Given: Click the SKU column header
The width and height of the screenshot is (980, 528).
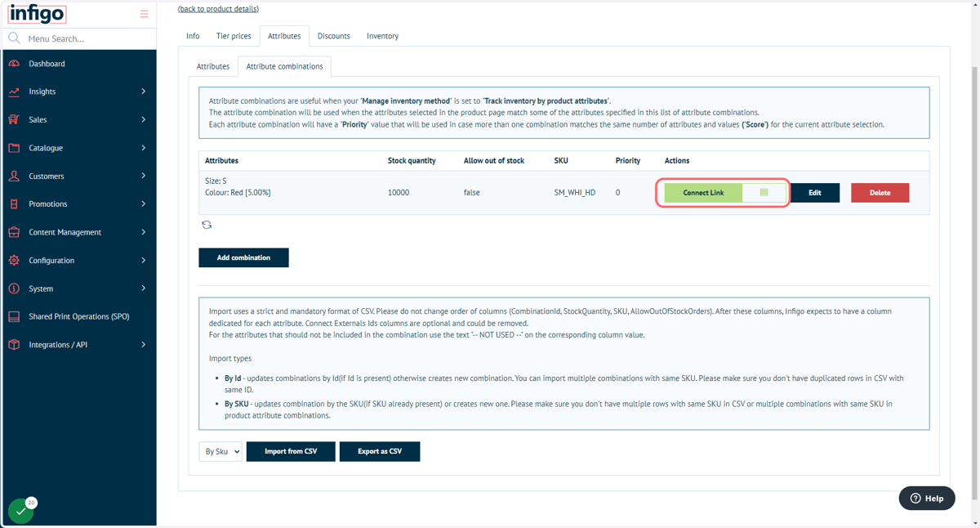Looking at the screenshot, I should coord(561,160).
